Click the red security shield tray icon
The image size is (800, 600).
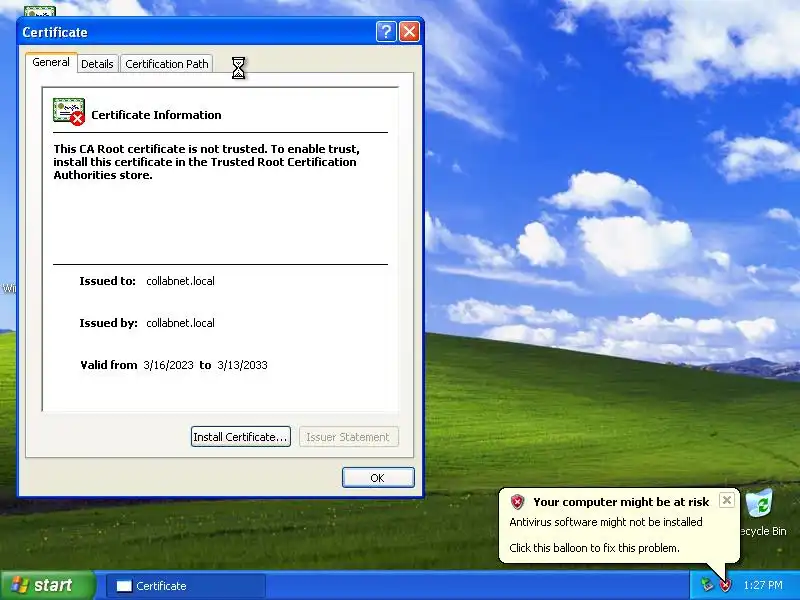coord(725,585)
